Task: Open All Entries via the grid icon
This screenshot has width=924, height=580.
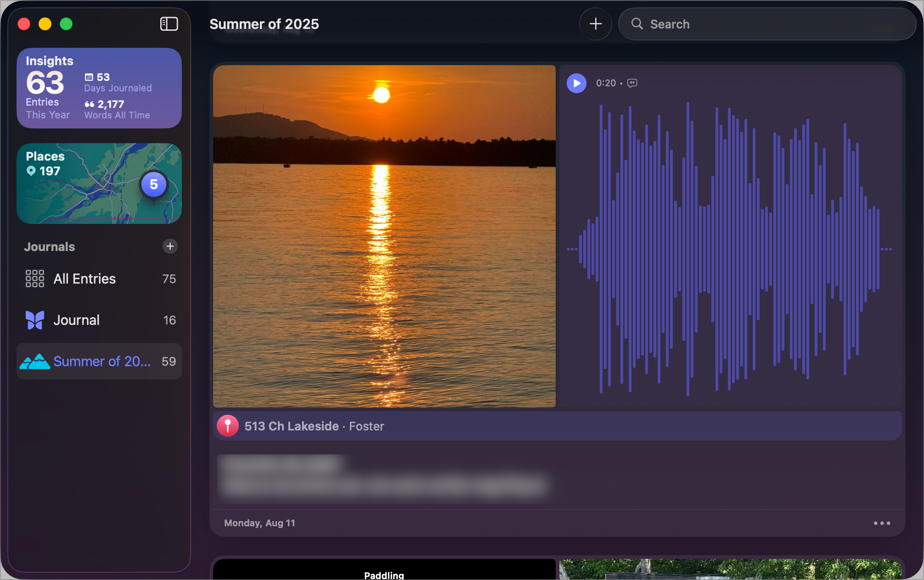Action: [34, 278]
